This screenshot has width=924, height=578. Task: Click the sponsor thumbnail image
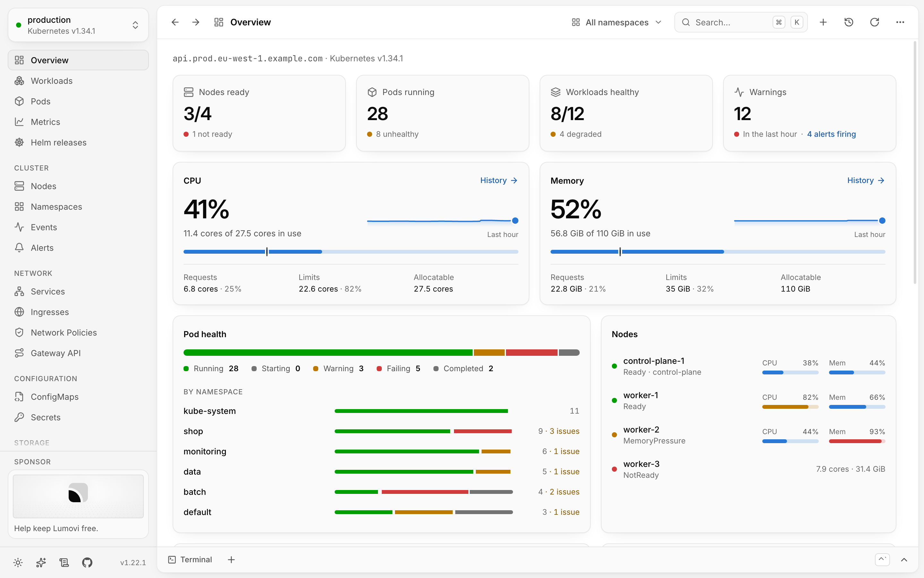78,496
